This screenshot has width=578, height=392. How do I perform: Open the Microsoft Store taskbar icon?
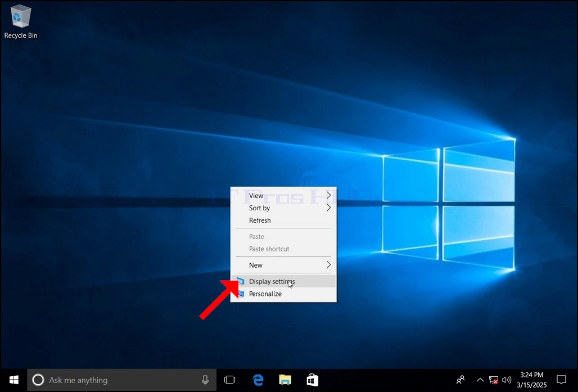pos(312,380)
